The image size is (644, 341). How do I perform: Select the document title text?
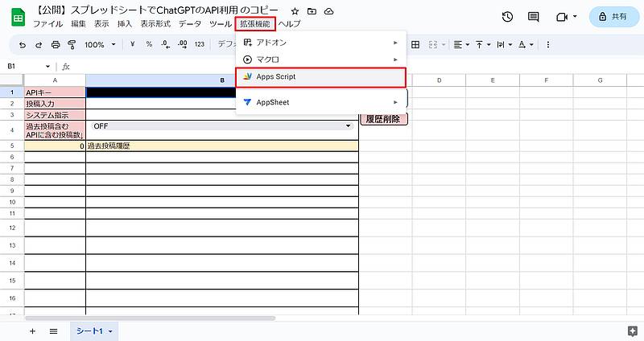tap(155, 10)
